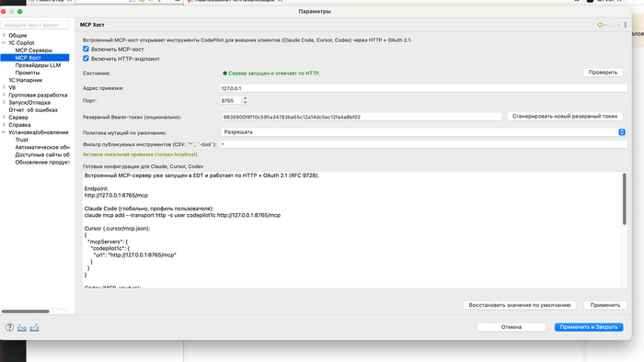Click the Endpoint URL line in configurations

[116, 195]
